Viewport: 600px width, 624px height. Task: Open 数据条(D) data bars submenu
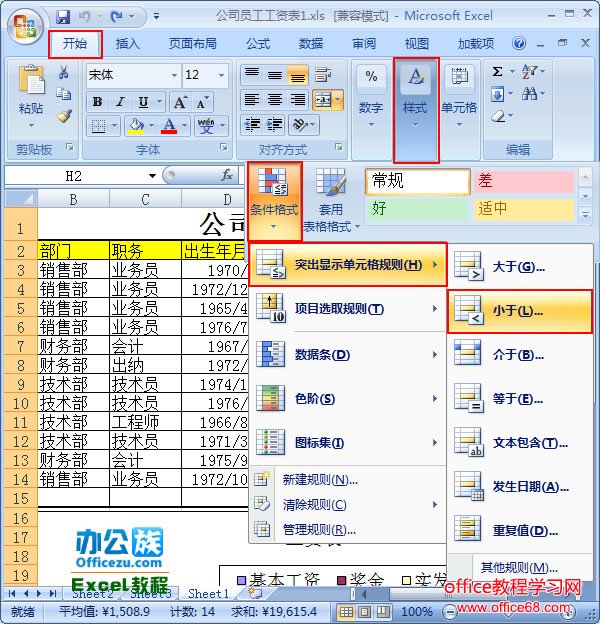pos(347,354)
